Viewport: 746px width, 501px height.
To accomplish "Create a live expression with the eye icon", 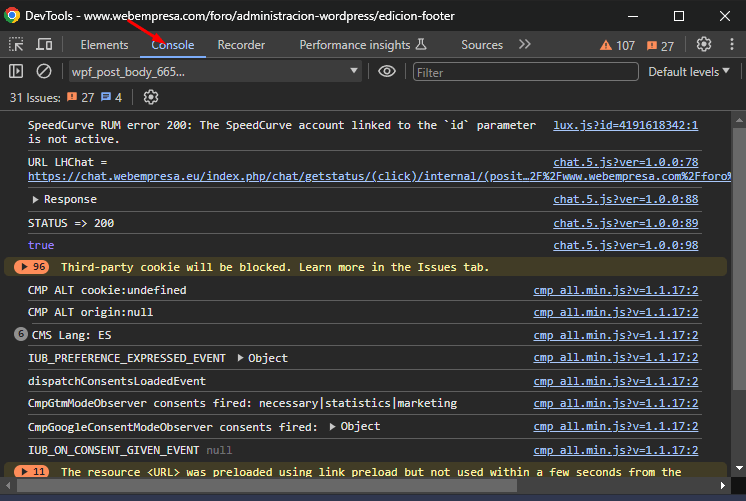I will (387, 71).
